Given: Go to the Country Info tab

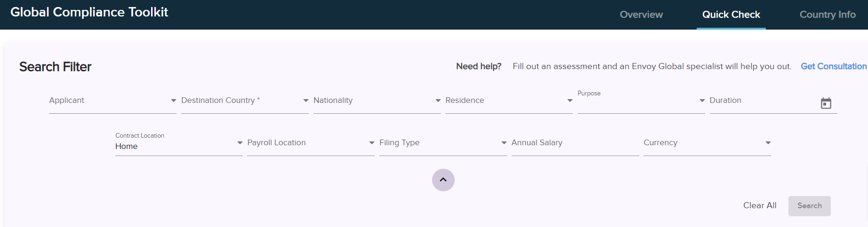Looking at the screenshot, I should 828,15.
